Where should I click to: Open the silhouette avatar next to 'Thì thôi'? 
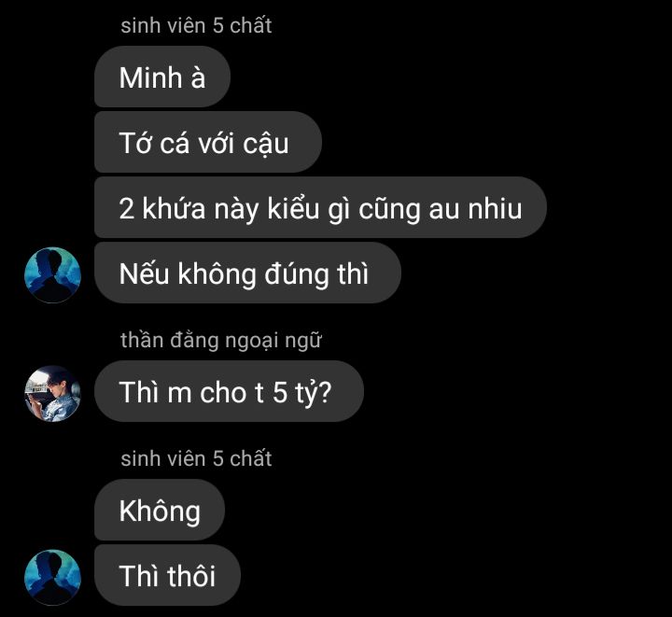[52, 577]
